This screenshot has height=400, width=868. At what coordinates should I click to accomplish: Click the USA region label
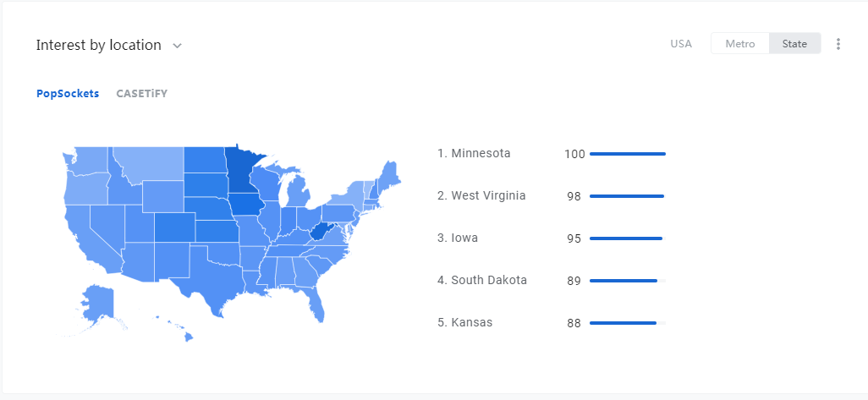click(x=681, y=44)
